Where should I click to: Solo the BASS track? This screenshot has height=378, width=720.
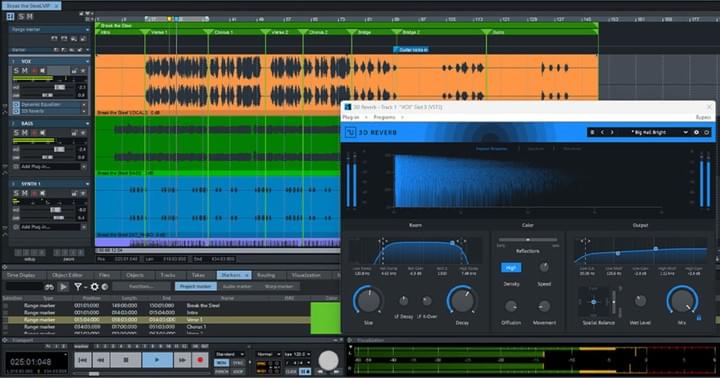tap(16, 133)
